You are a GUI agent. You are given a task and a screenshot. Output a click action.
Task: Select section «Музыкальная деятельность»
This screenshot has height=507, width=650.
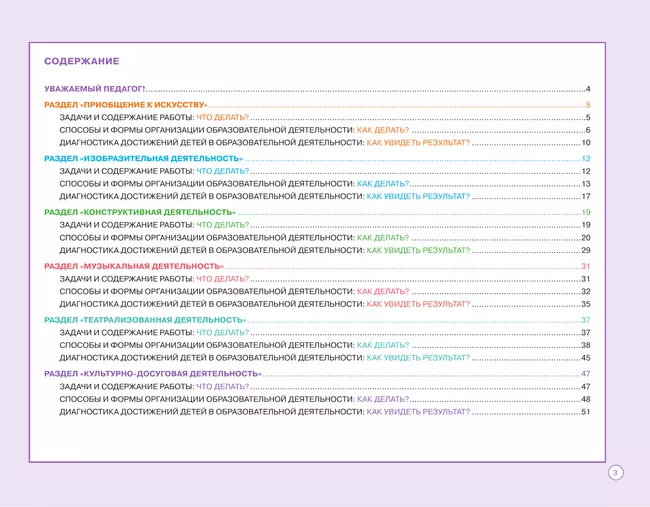pyautogui.click(x=135, y=266)
